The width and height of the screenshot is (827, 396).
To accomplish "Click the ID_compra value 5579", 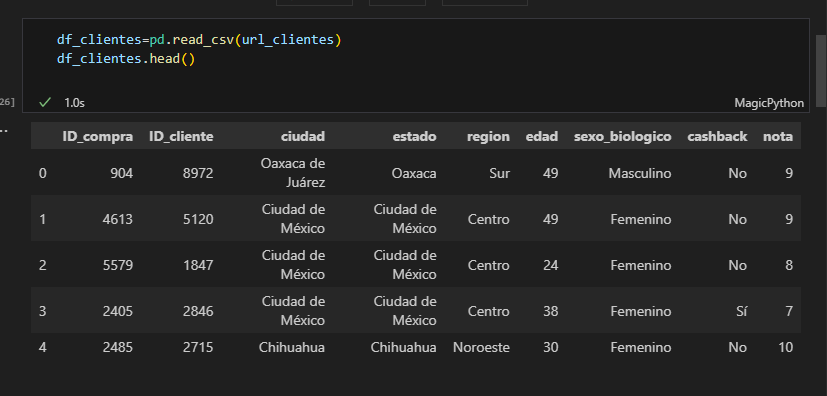I will tap(118, 265).
